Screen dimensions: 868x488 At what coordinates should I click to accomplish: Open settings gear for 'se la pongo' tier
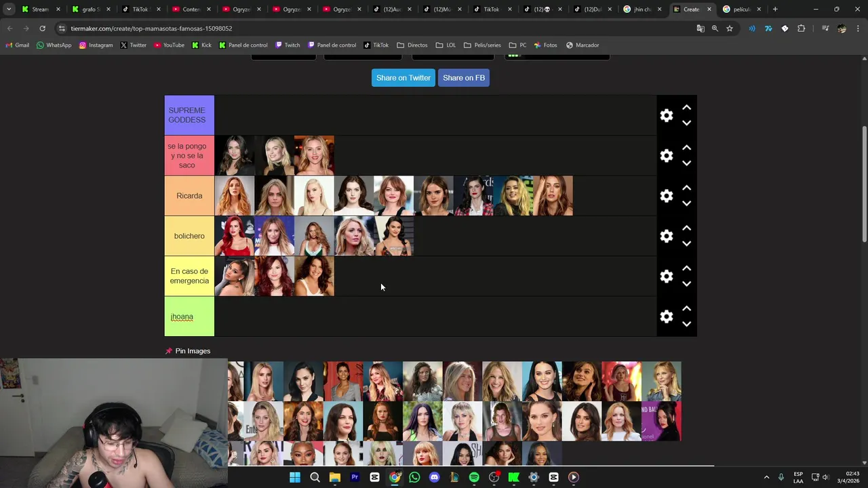click(x=667, y=156)
